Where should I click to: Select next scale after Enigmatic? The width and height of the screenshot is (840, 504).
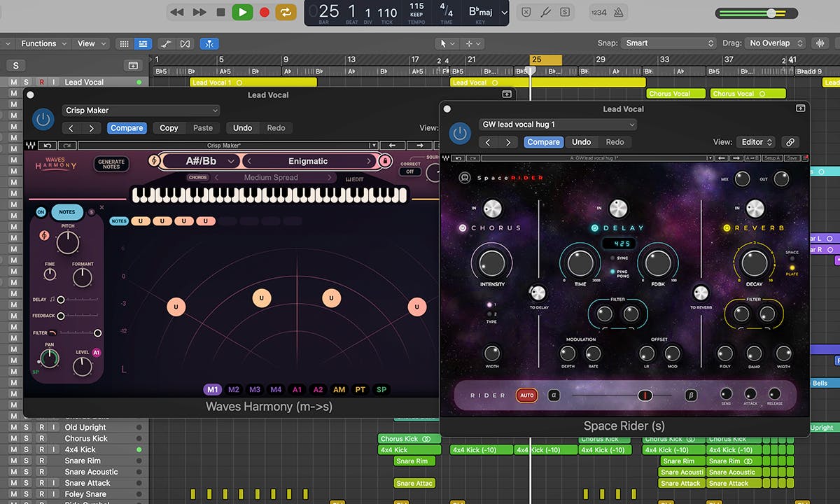pos(367,161)
